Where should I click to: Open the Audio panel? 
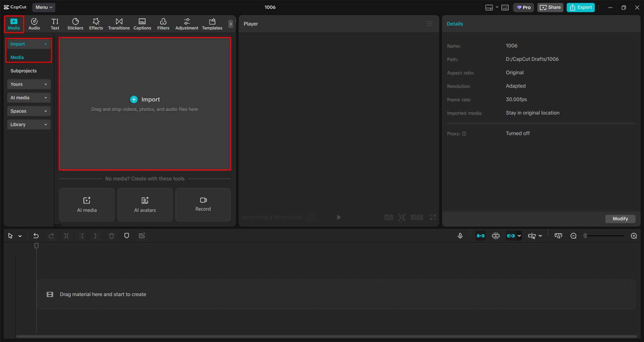[x=34, y=24]
